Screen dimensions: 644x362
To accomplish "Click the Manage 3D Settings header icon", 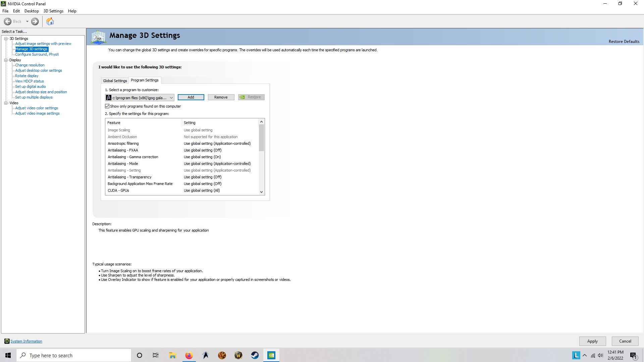I will tap(99, 37).
